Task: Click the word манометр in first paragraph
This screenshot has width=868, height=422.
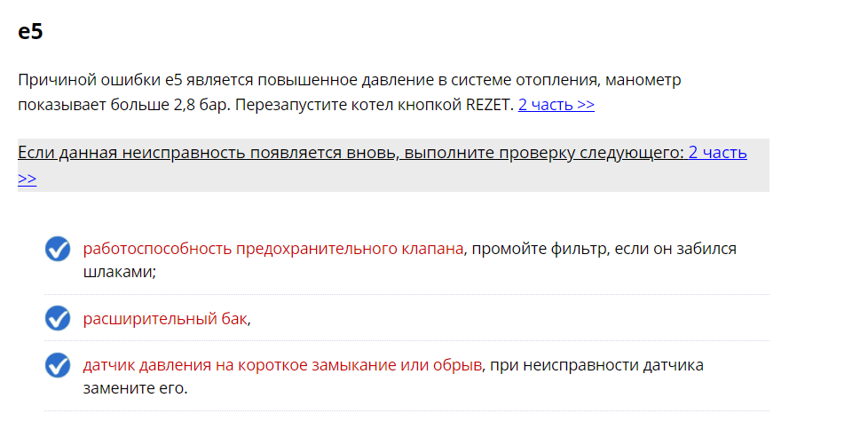Action: pos(643,80)
